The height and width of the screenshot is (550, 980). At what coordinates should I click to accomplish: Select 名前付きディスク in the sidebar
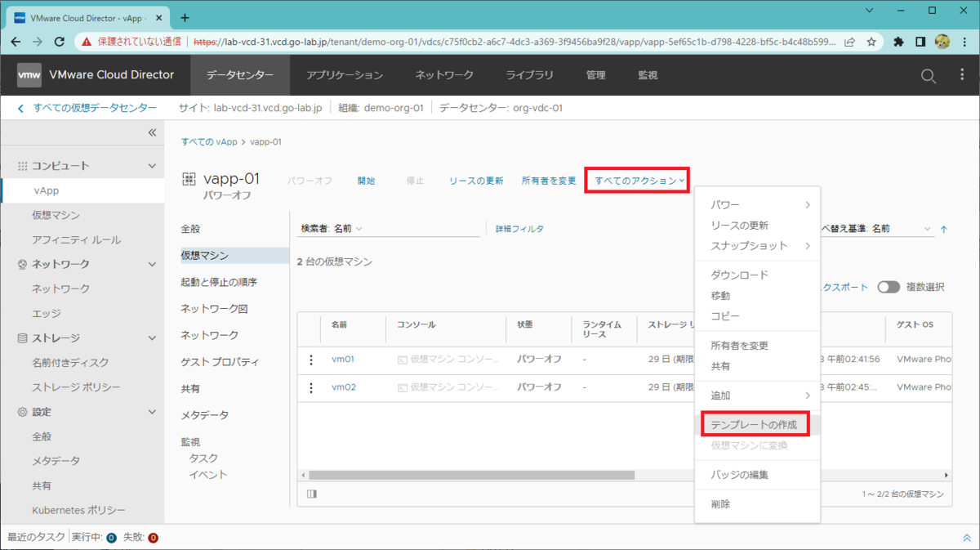[x=70, y=362]
